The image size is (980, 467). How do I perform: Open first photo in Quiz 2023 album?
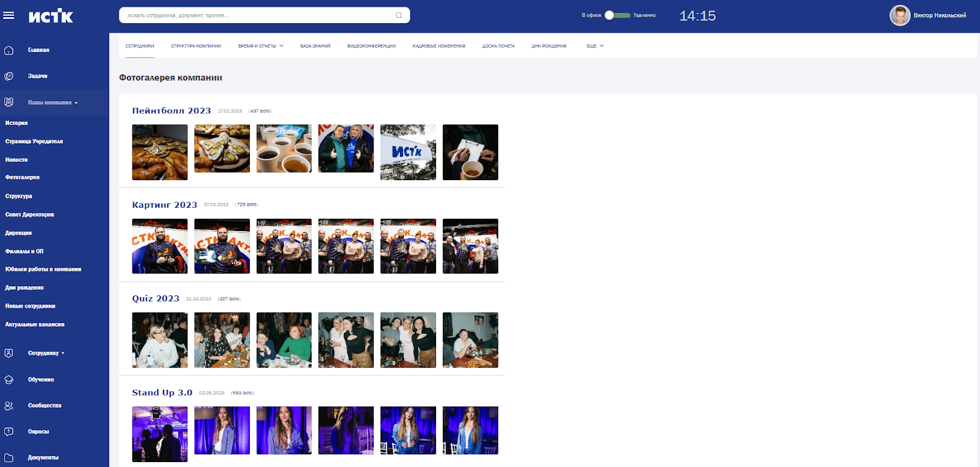(160, 340)
